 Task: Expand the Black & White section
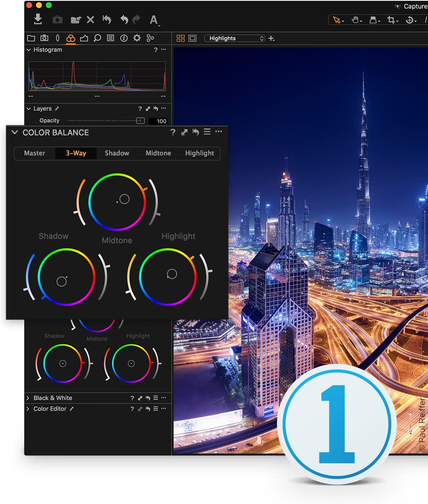28,398
